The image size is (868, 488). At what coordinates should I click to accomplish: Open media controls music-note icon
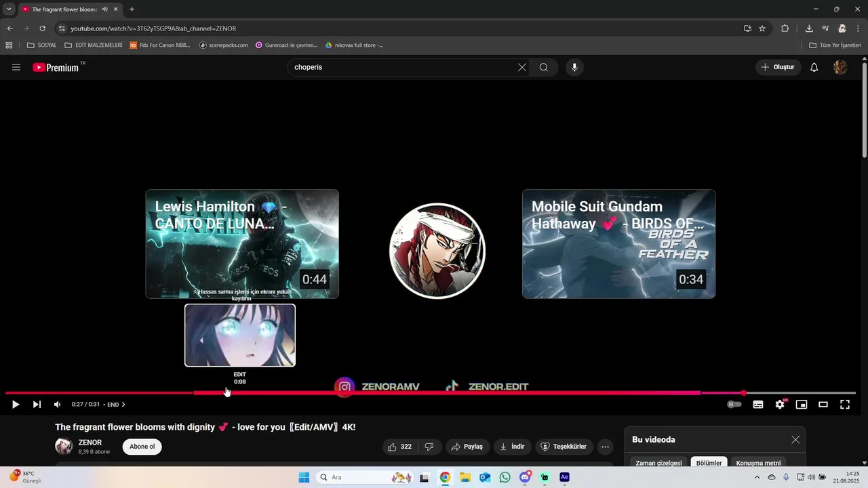(x=825, y=28)
